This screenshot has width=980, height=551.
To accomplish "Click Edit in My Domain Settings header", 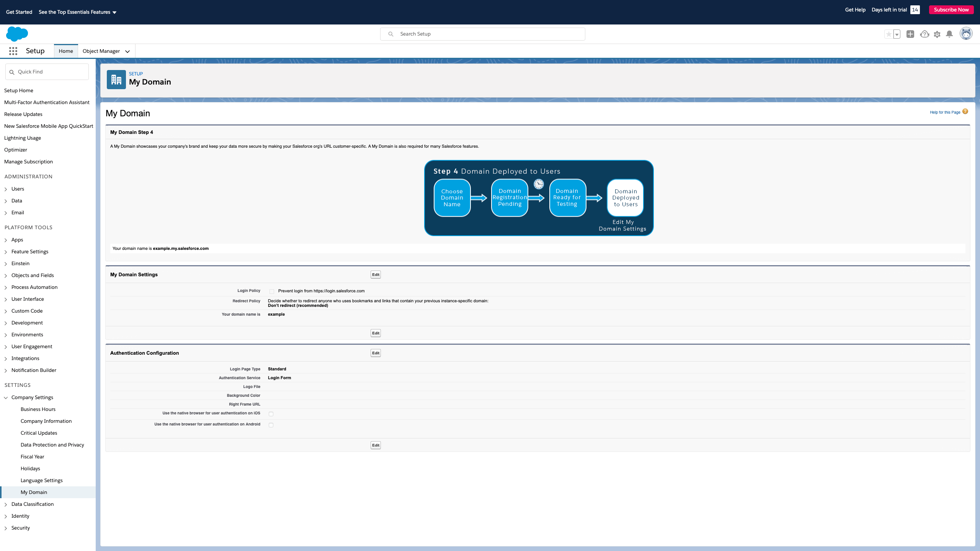I will (376, 274).
